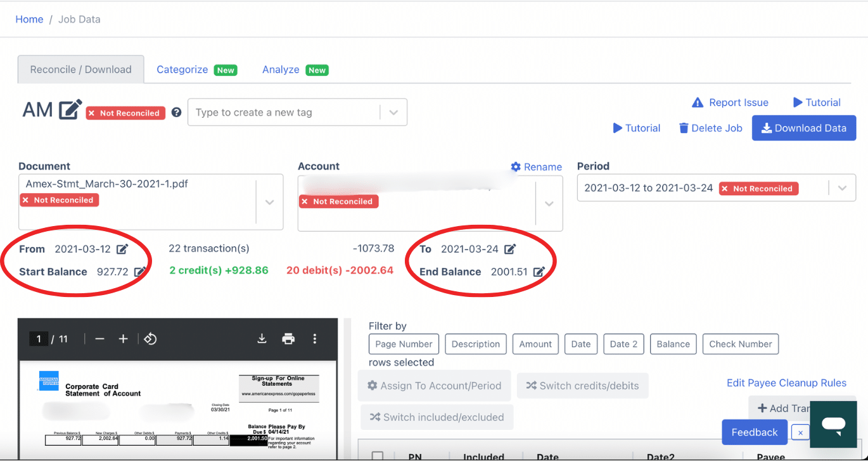
Task: Filter by Balance
Action: (x=673, y=344)
